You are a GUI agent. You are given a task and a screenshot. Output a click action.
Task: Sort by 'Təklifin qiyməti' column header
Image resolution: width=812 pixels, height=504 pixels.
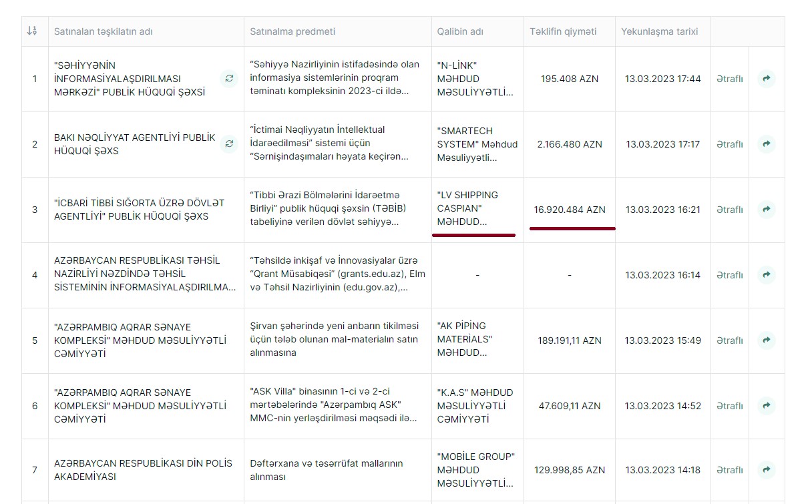point(563,31)
